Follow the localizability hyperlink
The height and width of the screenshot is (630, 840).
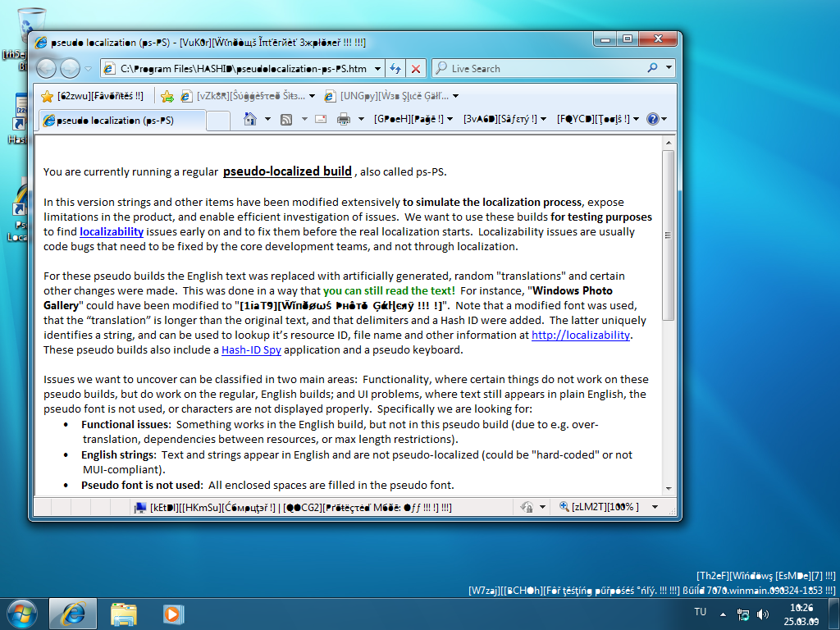(x=112, y=232)
